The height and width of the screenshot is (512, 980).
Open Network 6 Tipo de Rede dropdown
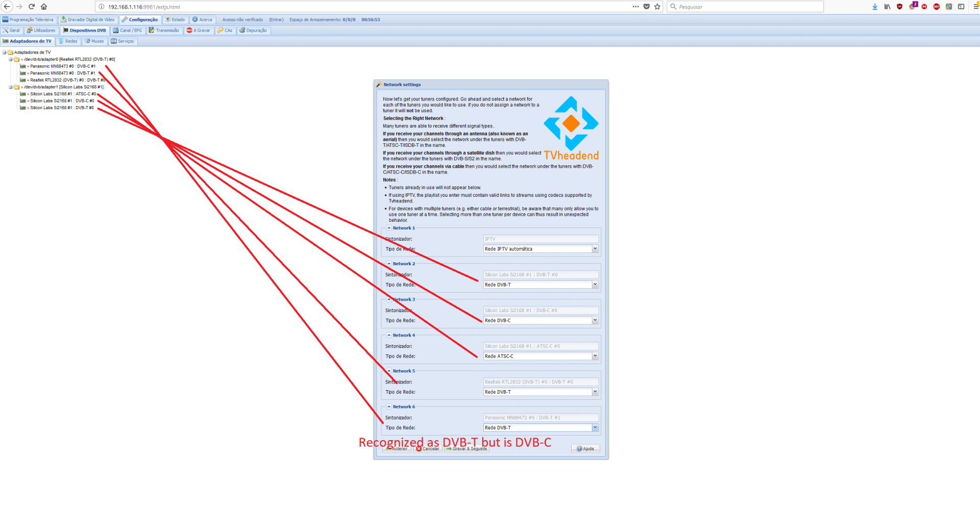595,427
